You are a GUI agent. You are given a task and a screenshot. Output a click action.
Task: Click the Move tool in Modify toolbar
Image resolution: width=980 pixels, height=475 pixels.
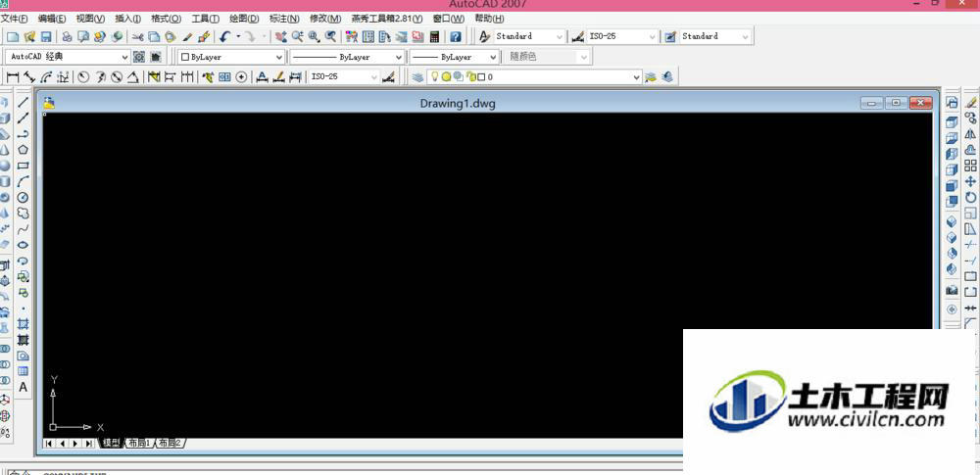tap(970, 181)
